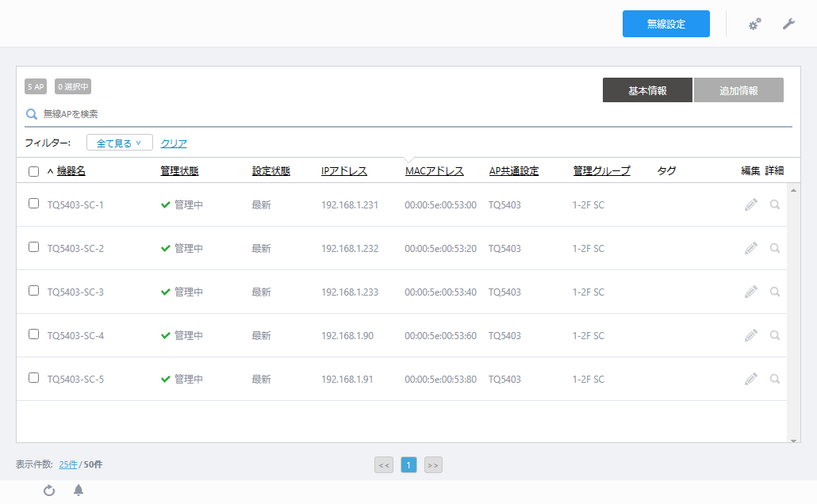Viewport: 817px width, 504px height.
Task: Check the TQ5403-SC-1 row checkbox
Action: 33,204
